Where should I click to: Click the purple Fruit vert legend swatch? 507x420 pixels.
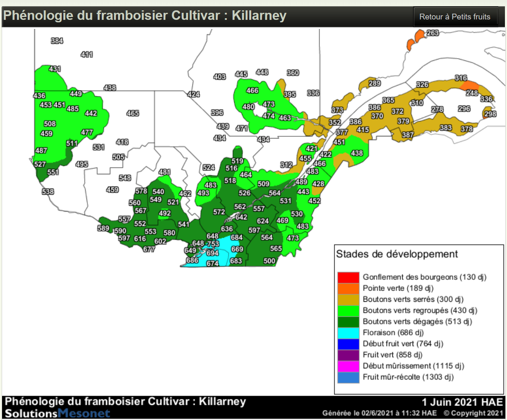pyautogui.click(x=348, y=355)
